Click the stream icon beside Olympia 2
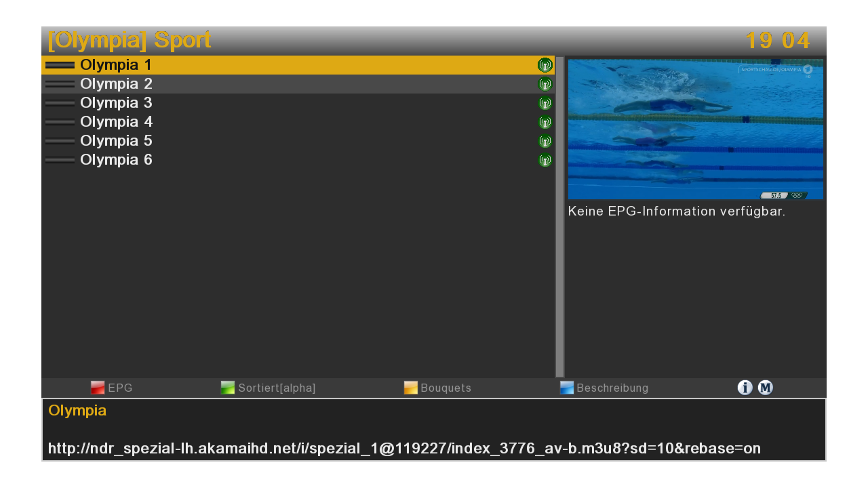 [x=545, y=84]
